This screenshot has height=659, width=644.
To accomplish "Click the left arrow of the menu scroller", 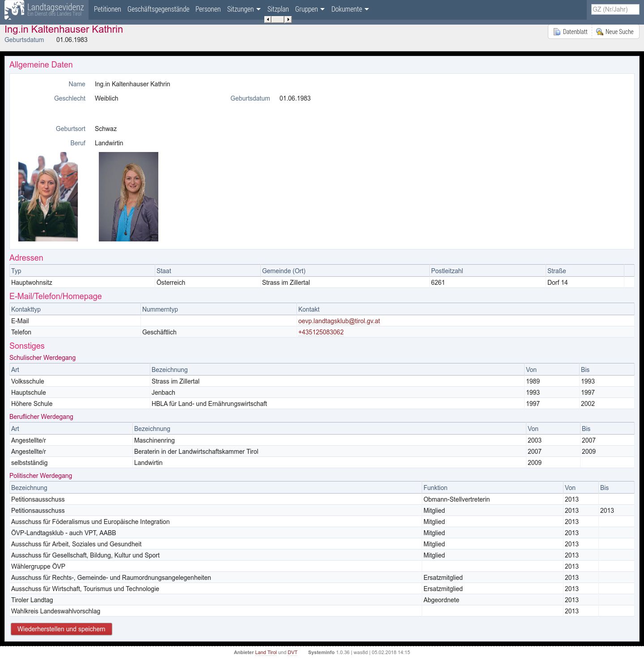I will coord(267,19).
